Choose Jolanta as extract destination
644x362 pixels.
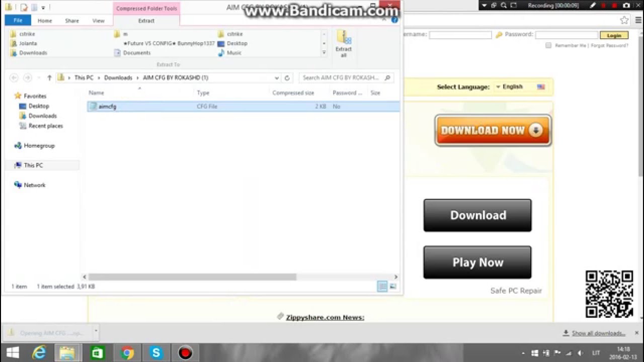[24, 43]
